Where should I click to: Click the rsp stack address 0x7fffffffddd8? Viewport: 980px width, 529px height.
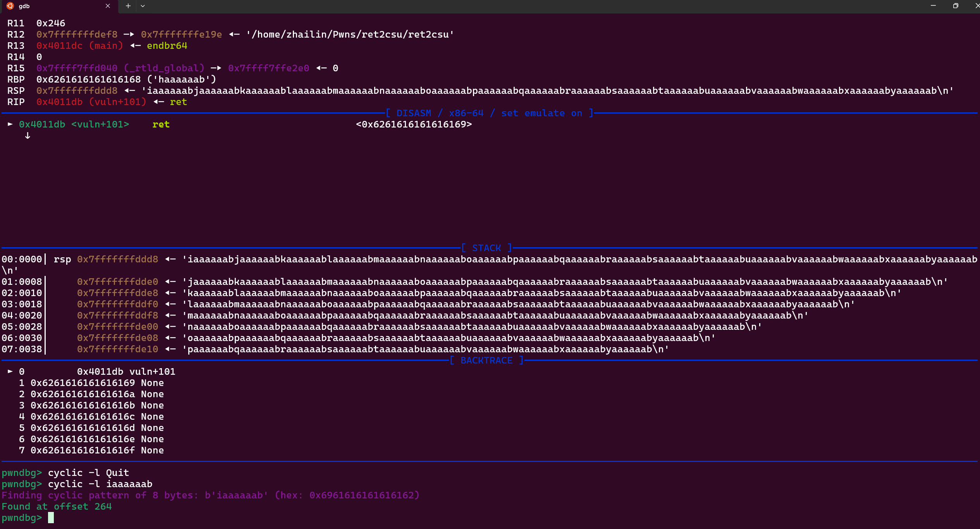pos(117,259)
